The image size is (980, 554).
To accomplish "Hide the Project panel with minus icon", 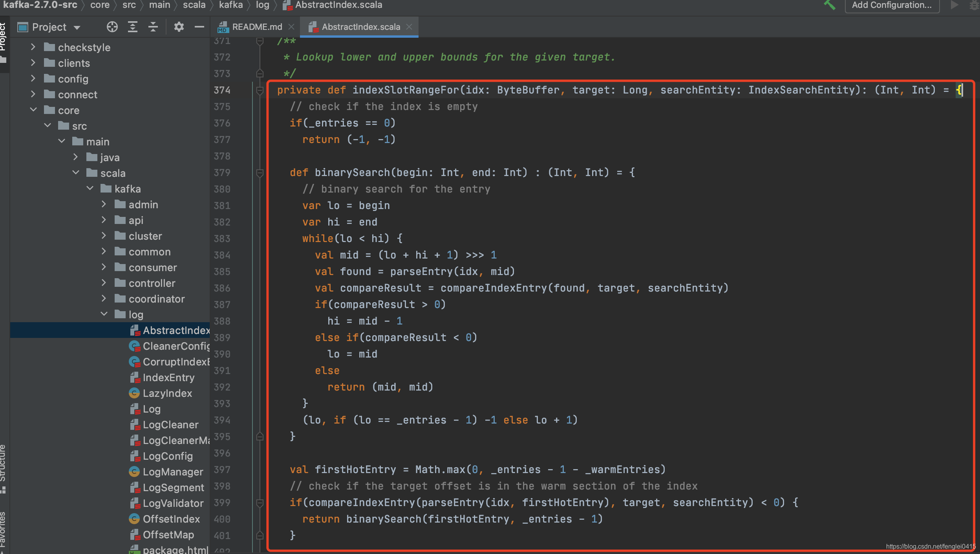I will click(x=199, y=27).
